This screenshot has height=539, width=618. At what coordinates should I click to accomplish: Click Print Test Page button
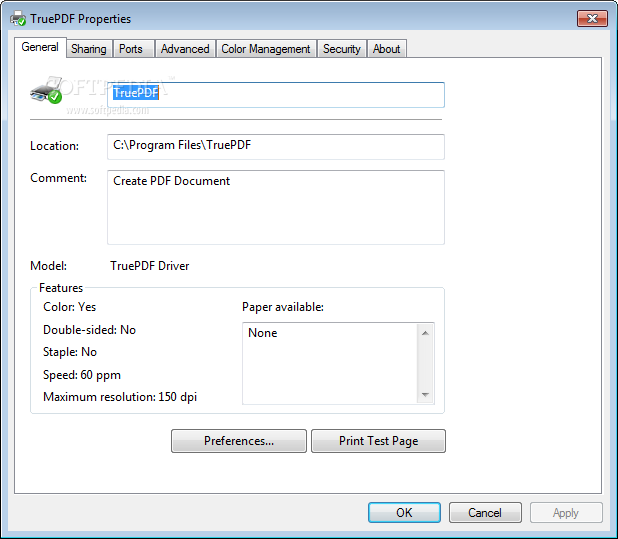tap(378, 441)
